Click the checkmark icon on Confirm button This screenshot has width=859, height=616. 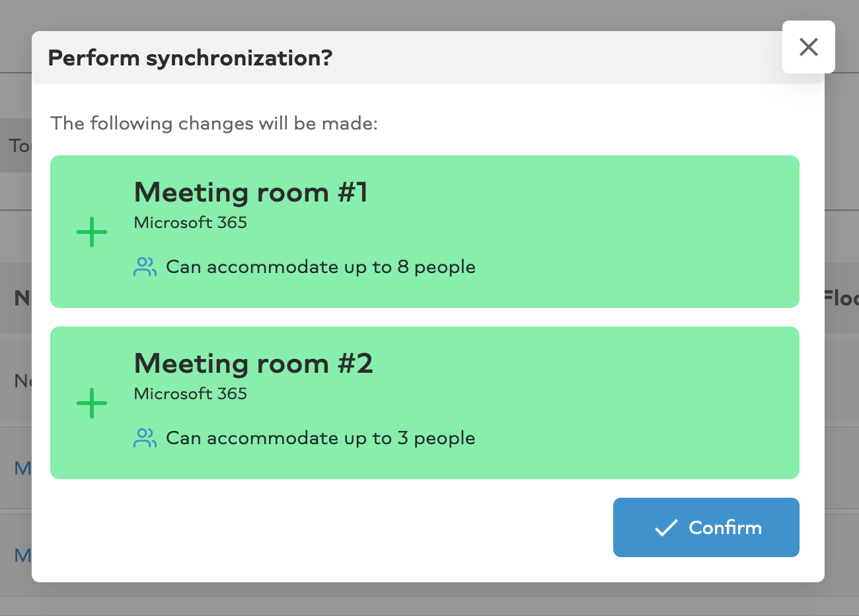tap(666, 527)
